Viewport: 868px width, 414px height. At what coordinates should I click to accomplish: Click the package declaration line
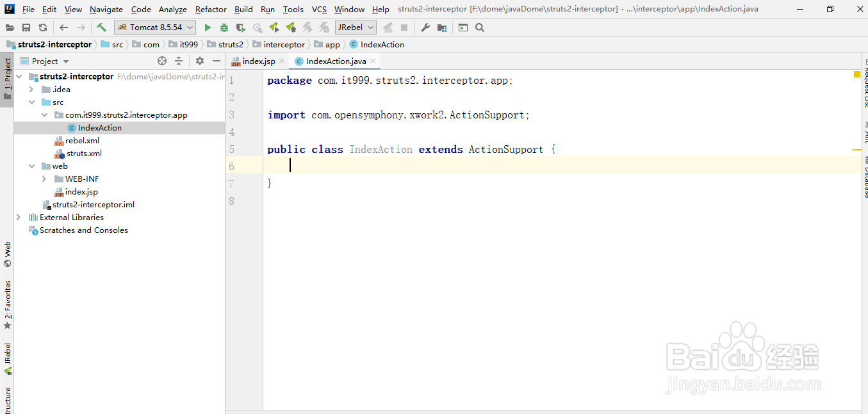tap(390, 81)
